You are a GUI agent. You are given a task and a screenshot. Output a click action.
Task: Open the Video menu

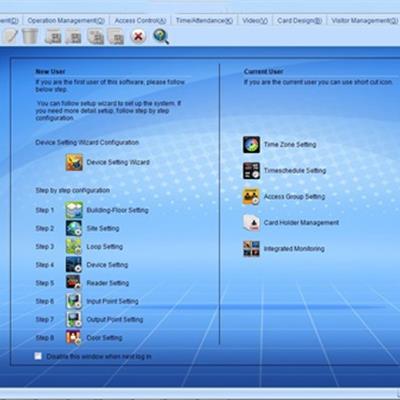coord(255,21)
